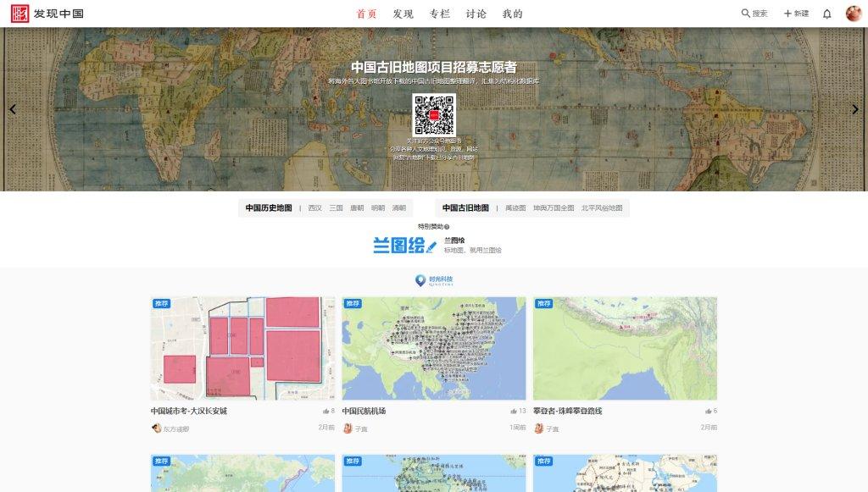Click 推荐 badge on 珠峰攀登路线 card
The width and height of the screenshot is (868, 492).
[x=543, y=303]
